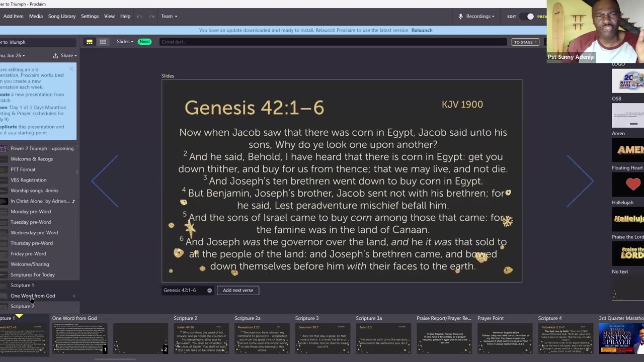Click the Hallelujah signal thumbnail
This screenshot has height=362, width=644.
click(x=628, y=219)
